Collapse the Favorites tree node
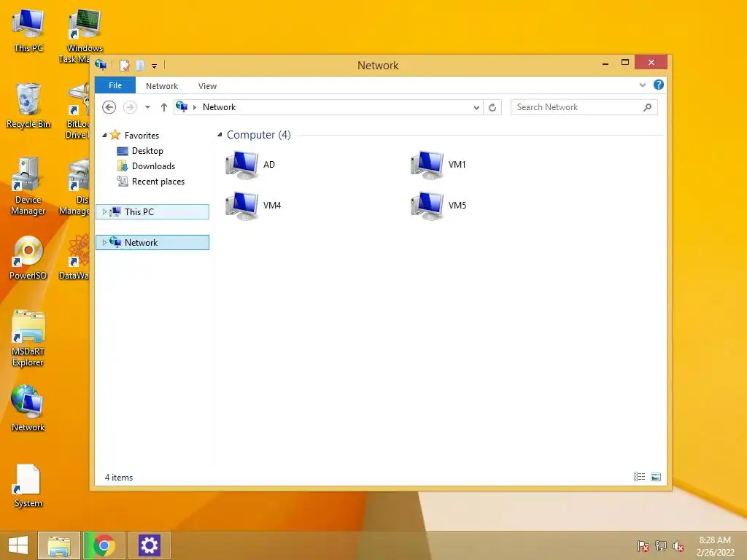Screen dimensions: 747x560 (104, 135)
